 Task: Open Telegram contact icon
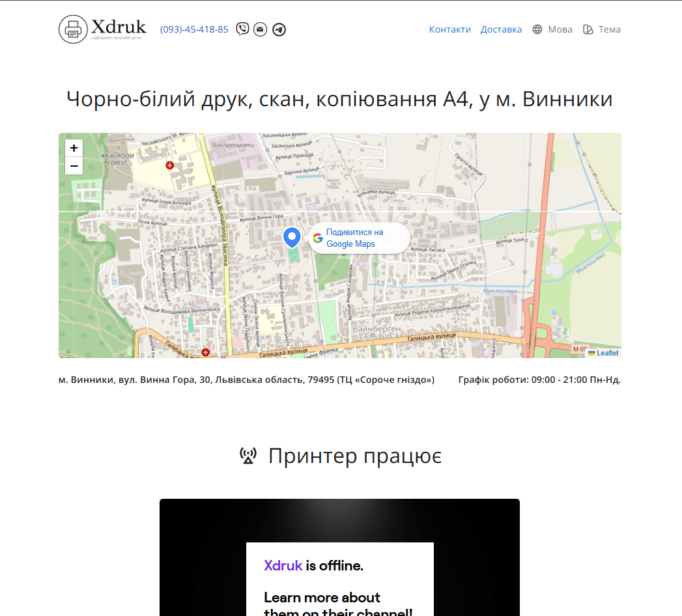click(x=279, y=29)
